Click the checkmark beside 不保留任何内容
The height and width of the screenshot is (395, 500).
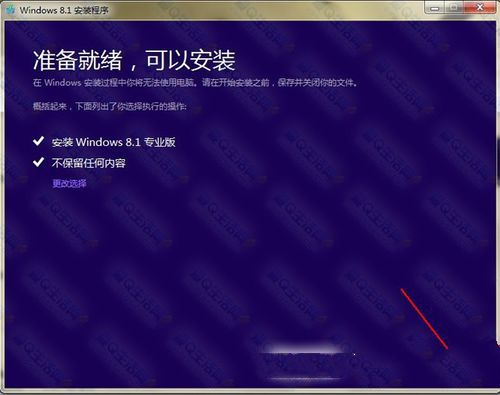tap(39, 162)
